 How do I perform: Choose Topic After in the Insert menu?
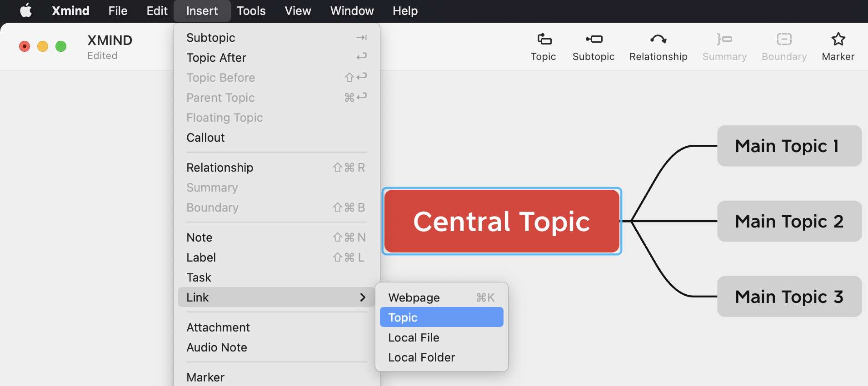pos(276,58)
